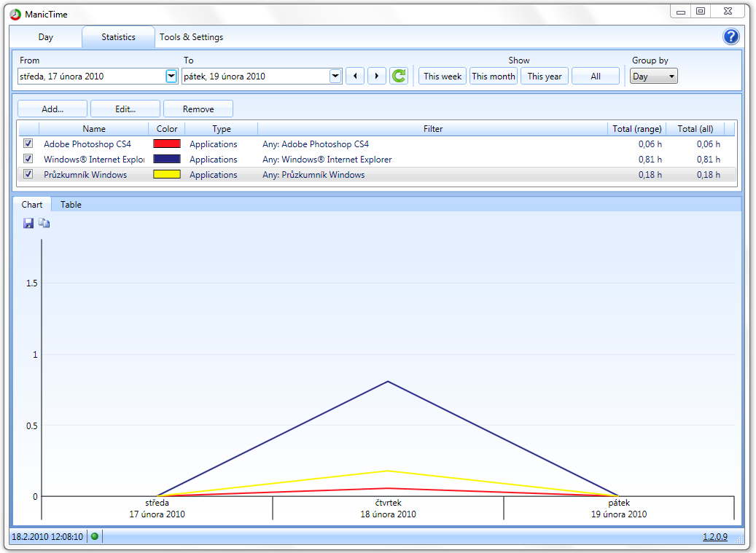
Task: Uncheck the Windows Internet Explorer checkbox
Action: click(x=28, y=159)
